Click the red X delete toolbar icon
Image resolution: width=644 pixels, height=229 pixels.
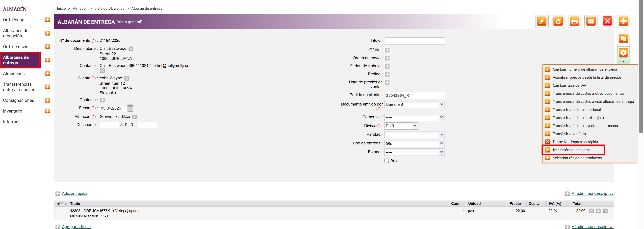pyautogui.click(x=607, y=21)
